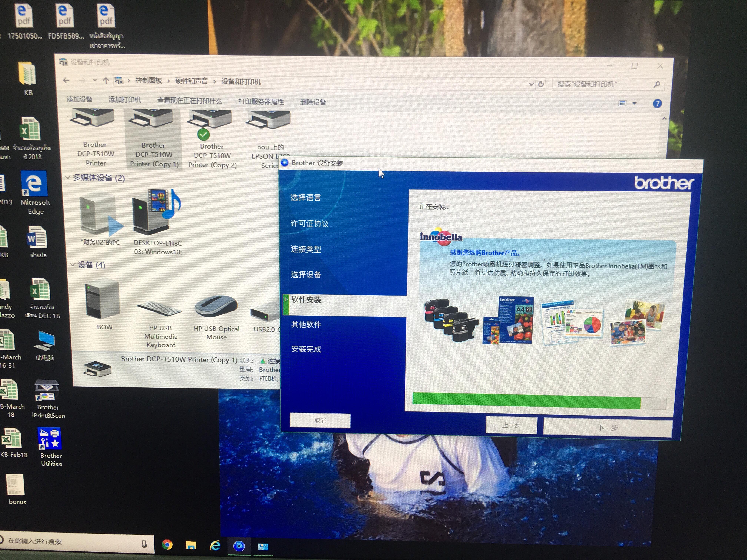The image size is (747, 560).
Task: Click 选择设备 installer step
Action: [x=306, y=274]
